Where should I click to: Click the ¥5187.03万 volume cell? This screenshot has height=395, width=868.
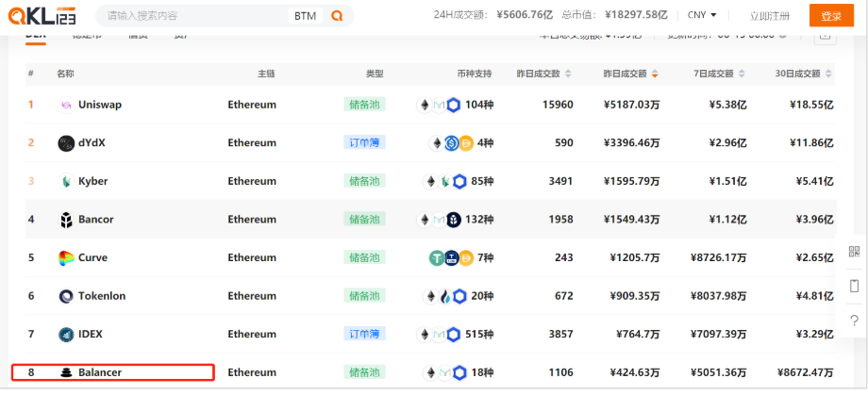pos(631,105)
